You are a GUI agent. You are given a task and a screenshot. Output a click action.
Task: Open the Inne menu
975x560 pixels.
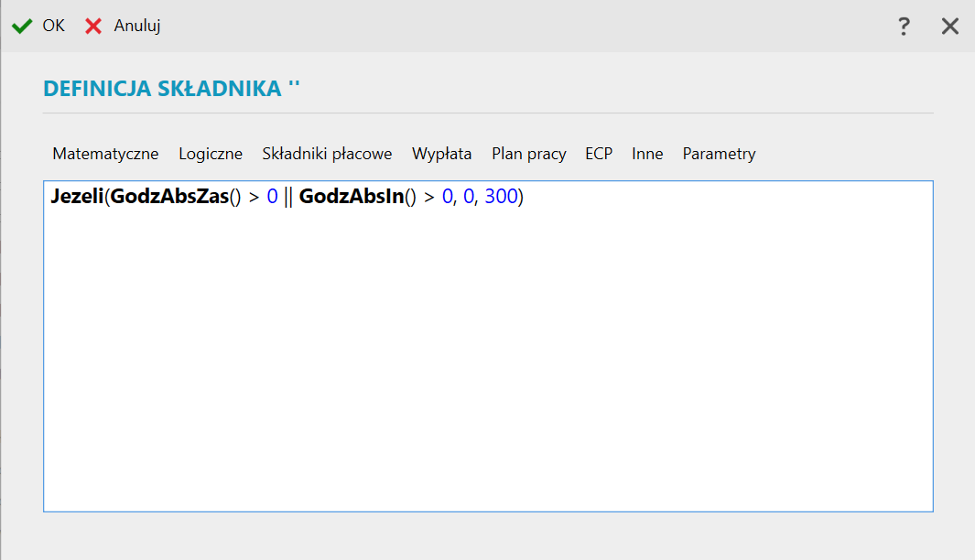pyautogui.click(x=647, y=154)
